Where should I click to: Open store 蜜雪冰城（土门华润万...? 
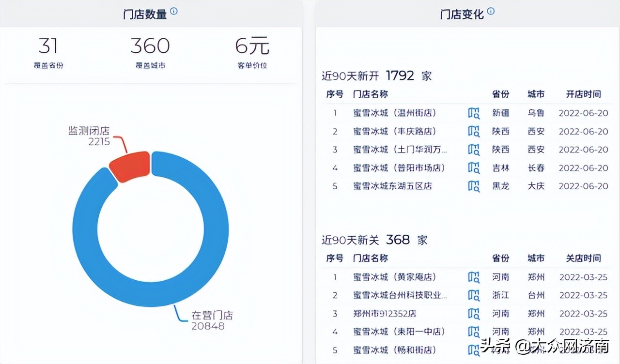coord(400,150)
